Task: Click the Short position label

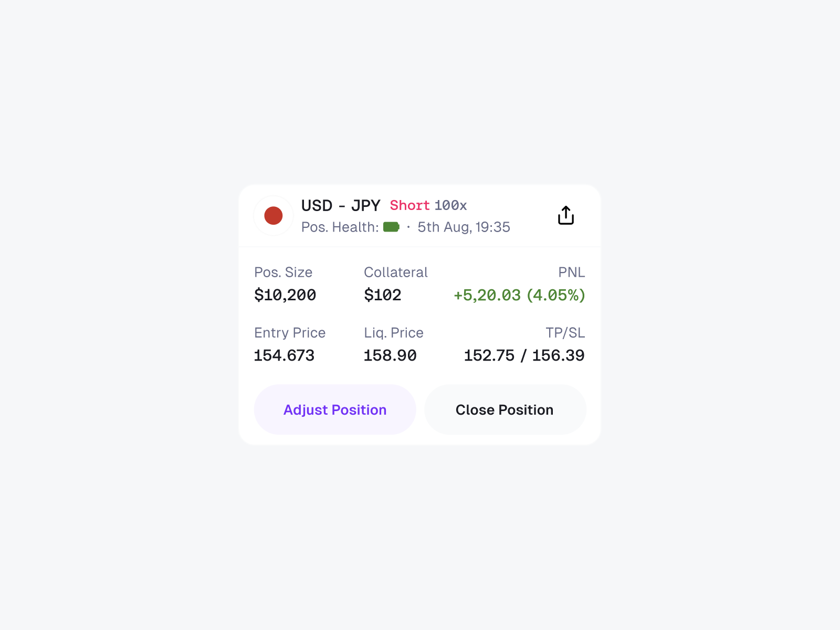Action: [409, 205]
